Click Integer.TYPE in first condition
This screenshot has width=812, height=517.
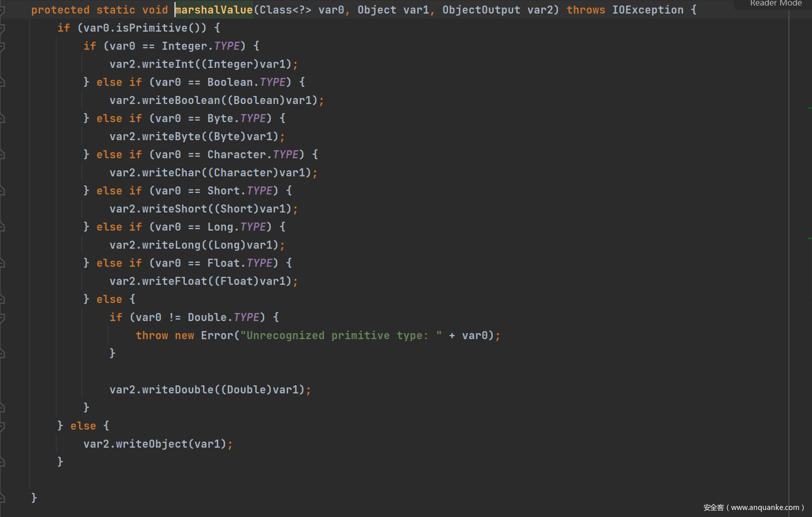[201, 46]
